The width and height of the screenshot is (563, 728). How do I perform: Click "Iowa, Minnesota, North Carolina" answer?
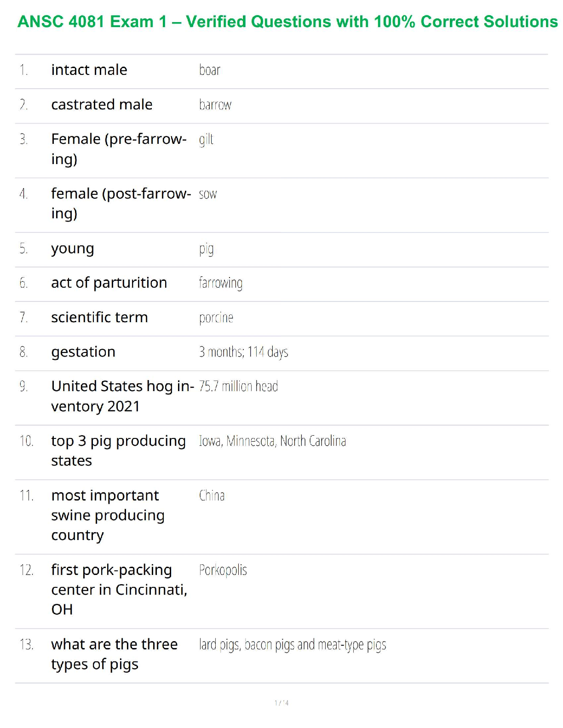pos(272,441)
